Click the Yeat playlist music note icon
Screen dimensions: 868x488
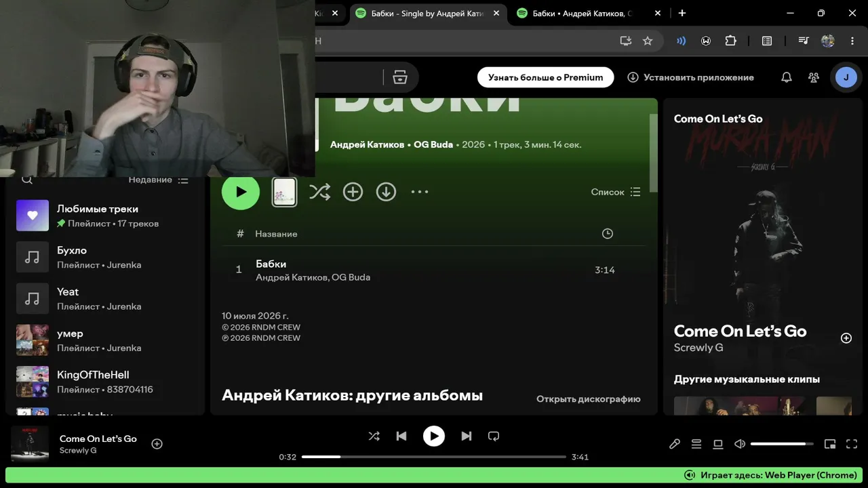click(x=33, y=298)
